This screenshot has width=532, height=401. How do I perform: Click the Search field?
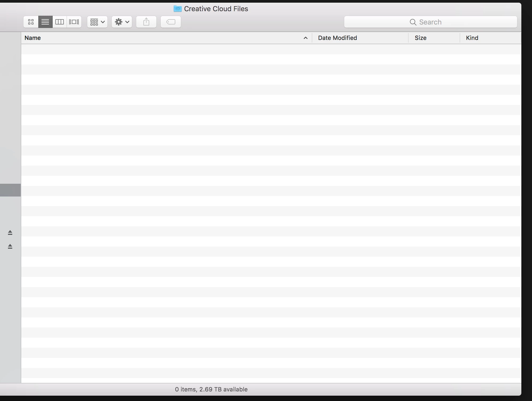430,22
